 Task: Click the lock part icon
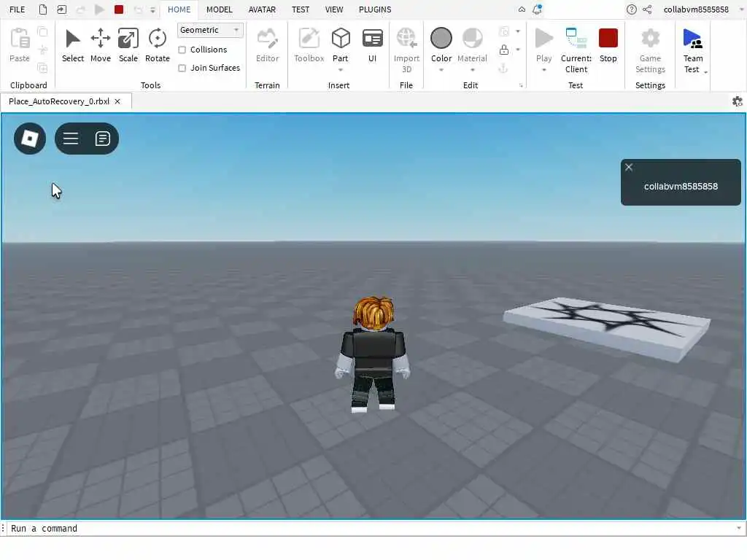503,50
